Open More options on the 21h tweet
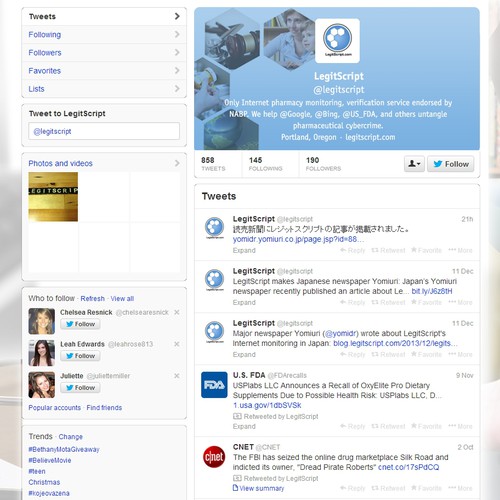The width and height of the screenshot is (500, 500). [x=460, y=250]
